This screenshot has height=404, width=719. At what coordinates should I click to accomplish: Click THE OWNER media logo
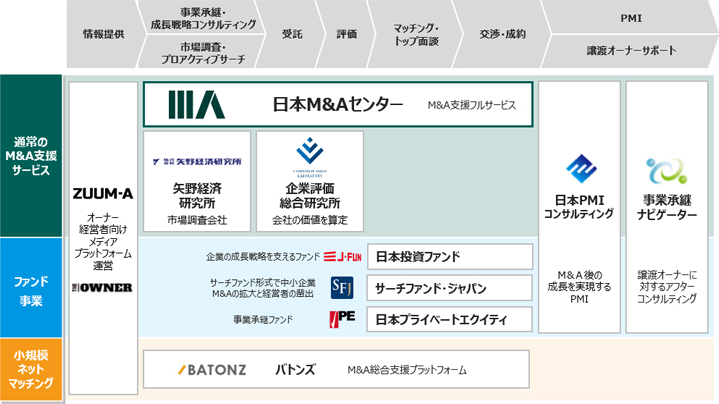103,287
